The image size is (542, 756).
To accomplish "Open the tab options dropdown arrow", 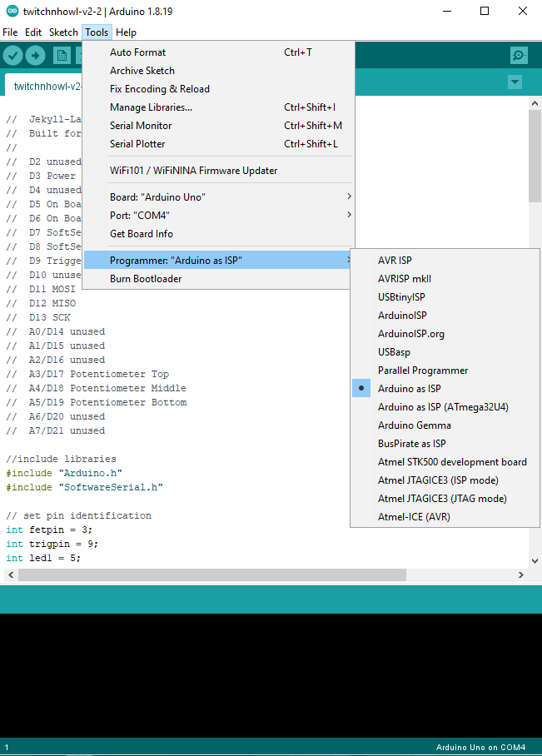I will pyautogui.click(x=515, y=82).
